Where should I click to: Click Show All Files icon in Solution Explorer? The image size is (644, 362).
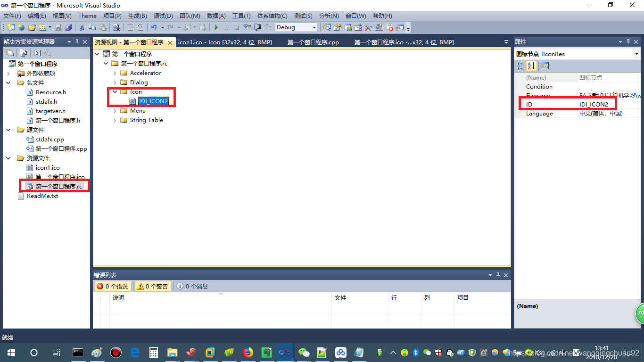tap(23, 53)
